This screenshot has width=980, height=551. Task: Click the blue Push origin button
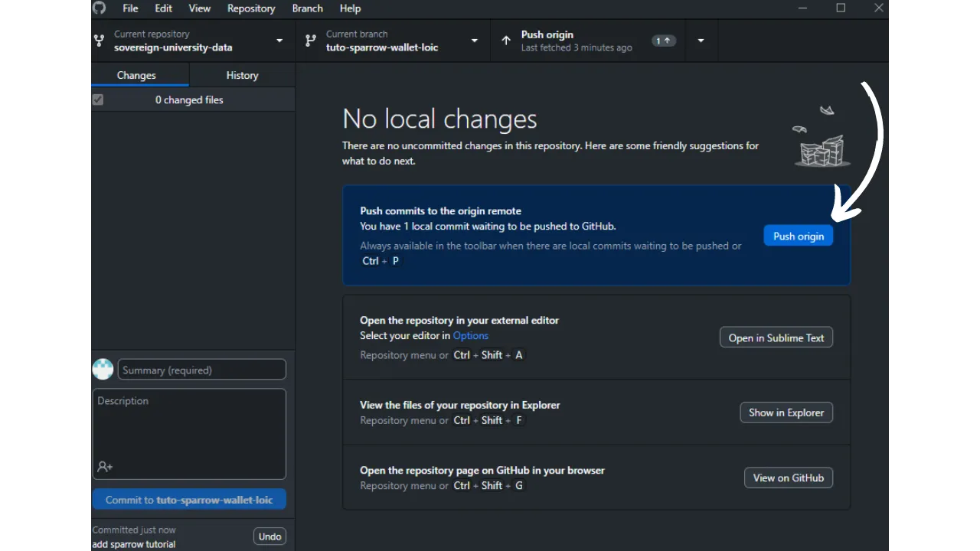798,236
